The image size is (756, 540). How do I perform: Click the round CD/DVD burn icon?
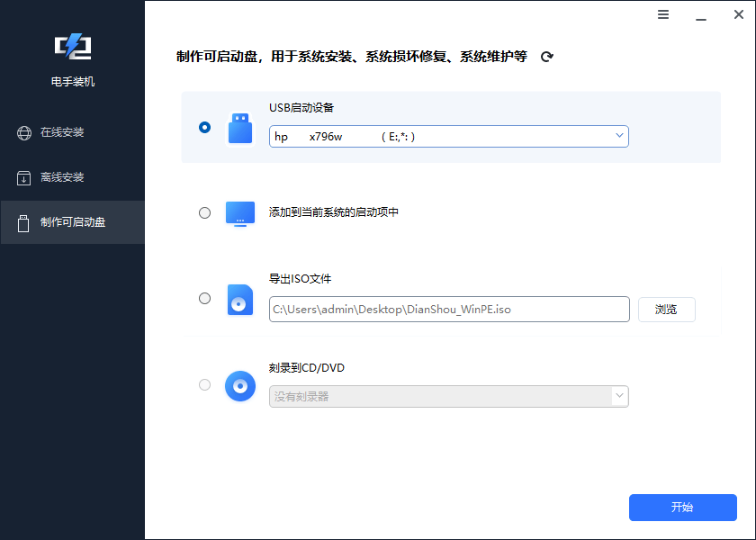239,385
